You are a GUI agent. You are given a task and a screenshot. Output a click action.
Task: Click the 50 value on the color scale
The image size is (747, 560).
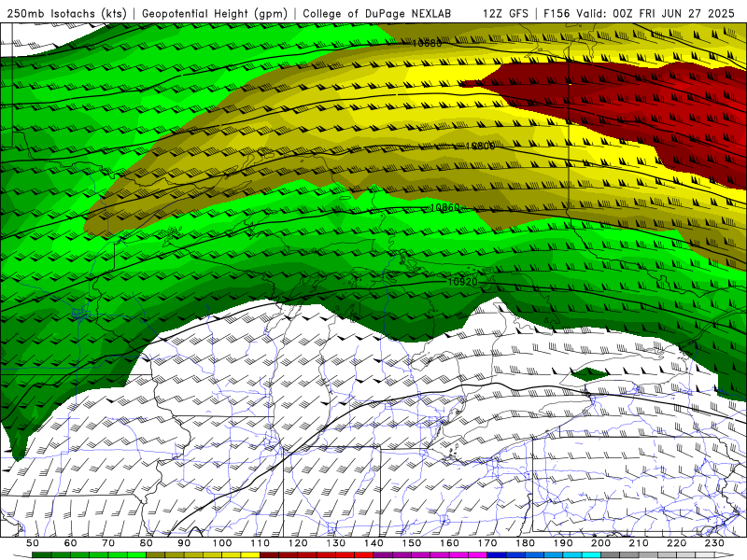click(x=33, y=543)
